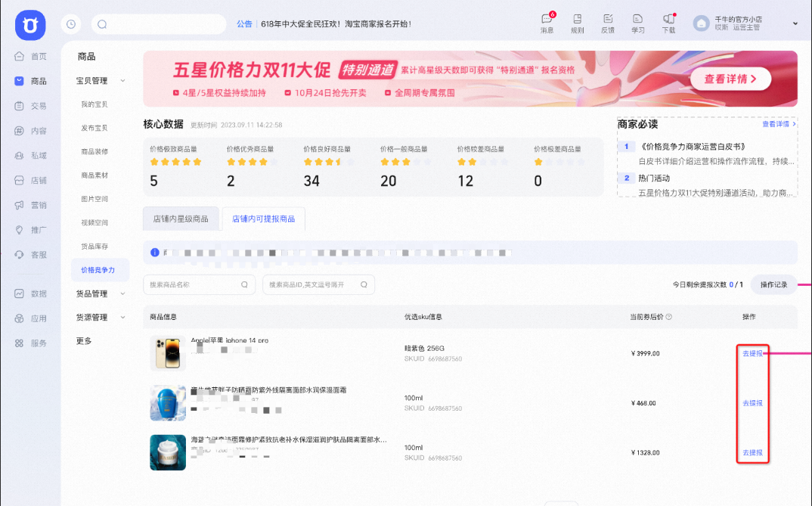Collapse the 宝贝管理 menu section
This screenshot has height=506, width=812.
pos(122,81)
